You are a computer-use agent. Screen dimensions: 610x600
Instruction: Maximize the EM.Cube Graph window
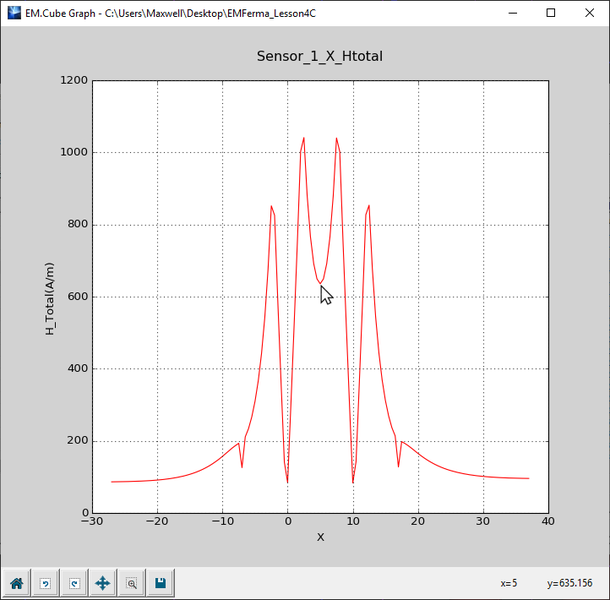(550, 13)
